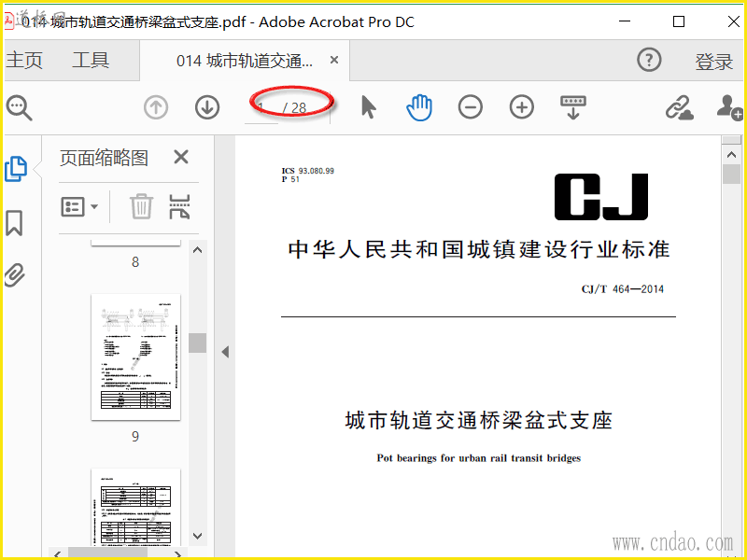The width and height of the screenshot is (747, 560).
Task: Click thumbnail panel vertical scrollbar thumb
Action: coord(197,343)
